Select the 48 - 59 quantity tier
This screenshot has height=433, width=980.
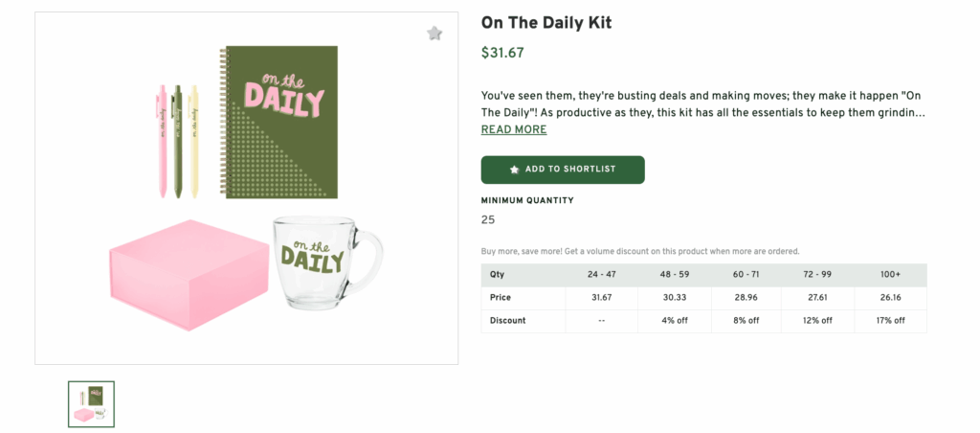point(674,274)
